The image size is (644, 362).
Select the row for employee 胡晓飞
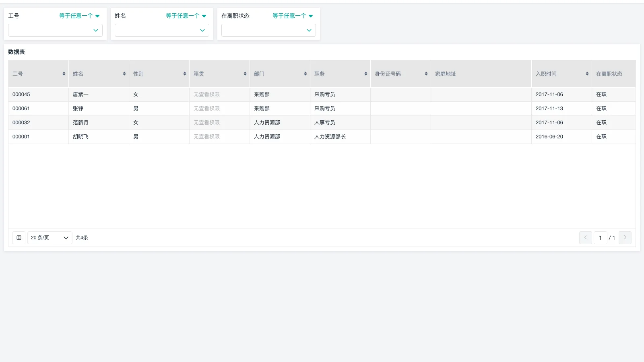click(x=161, y=136)
